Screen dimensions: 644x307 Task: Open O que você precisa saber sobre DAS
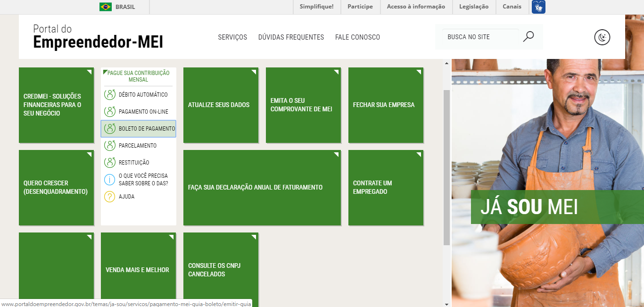143,180
